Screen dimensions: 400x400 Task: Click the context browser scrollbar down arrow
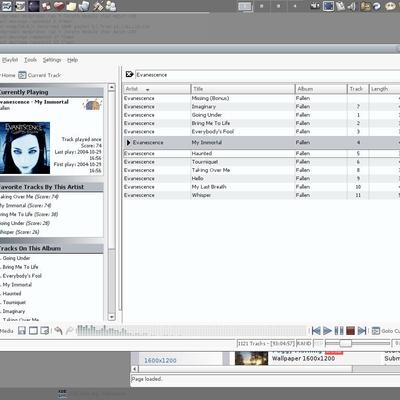coord(112,317)
